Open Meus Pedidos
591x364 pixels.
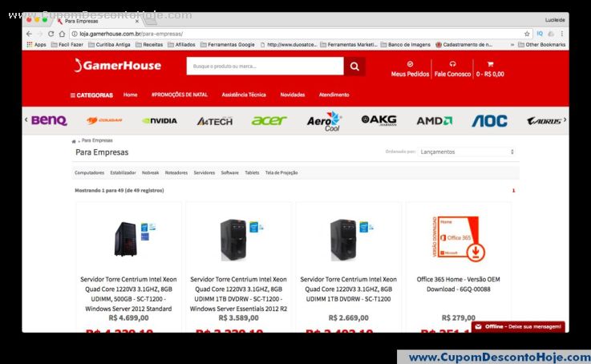[410, 69]
